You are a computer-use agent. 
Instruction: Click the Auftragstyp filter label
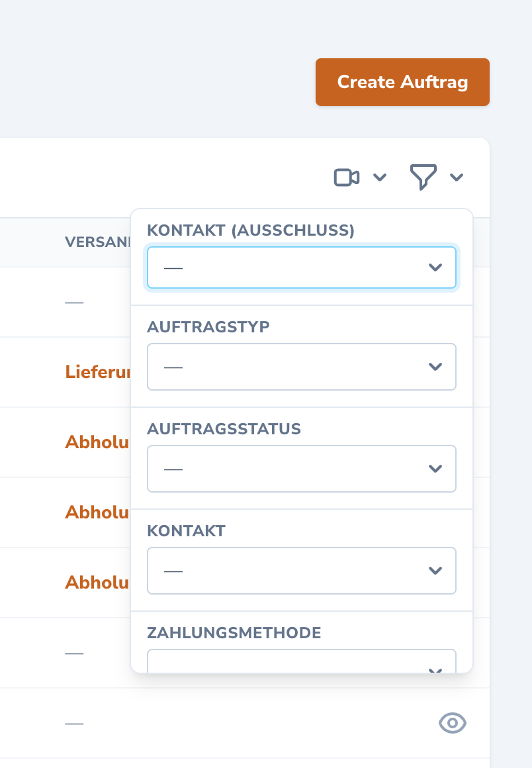point(208,327)
